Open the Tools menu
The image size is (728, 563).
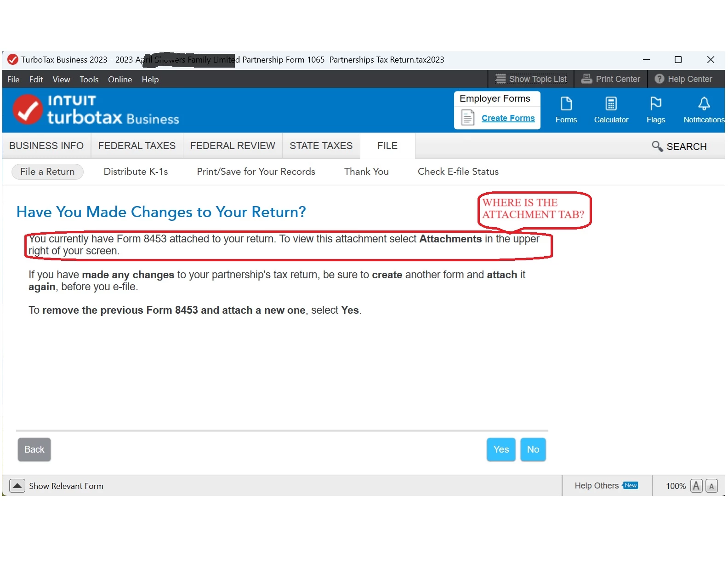[89, 79]
